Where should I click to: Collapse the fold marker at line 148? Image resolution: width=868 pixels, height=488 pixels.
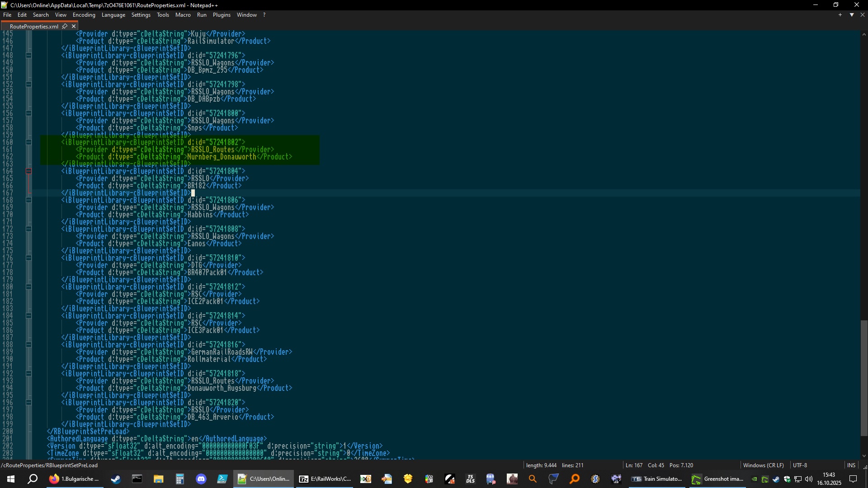point(28,56)
